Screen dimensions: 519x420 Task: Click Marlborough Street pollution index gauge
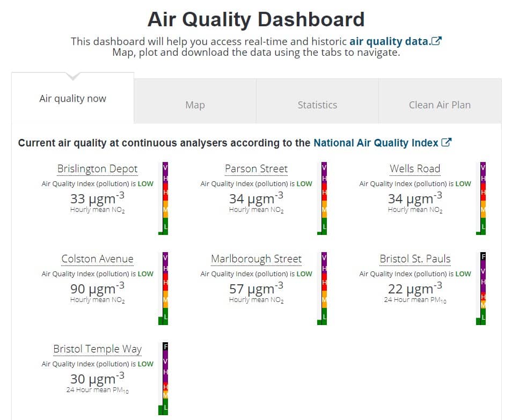[322, 289]
